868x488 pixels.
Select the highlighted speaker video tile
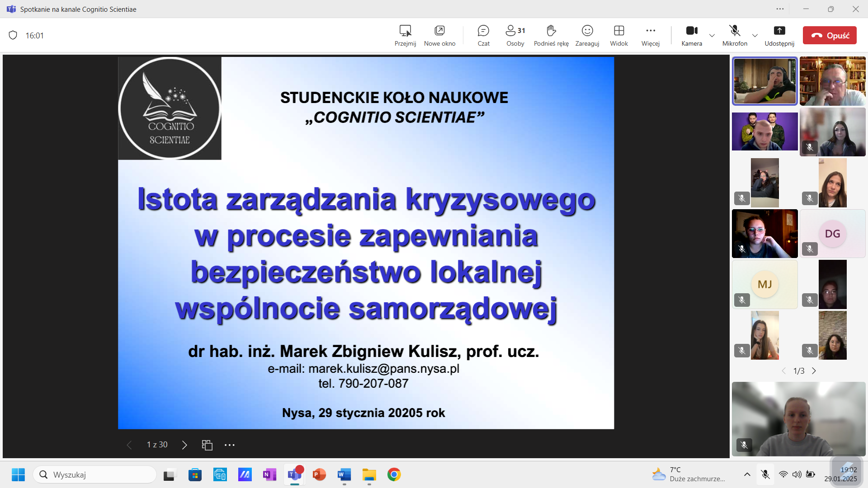point(765,81)
